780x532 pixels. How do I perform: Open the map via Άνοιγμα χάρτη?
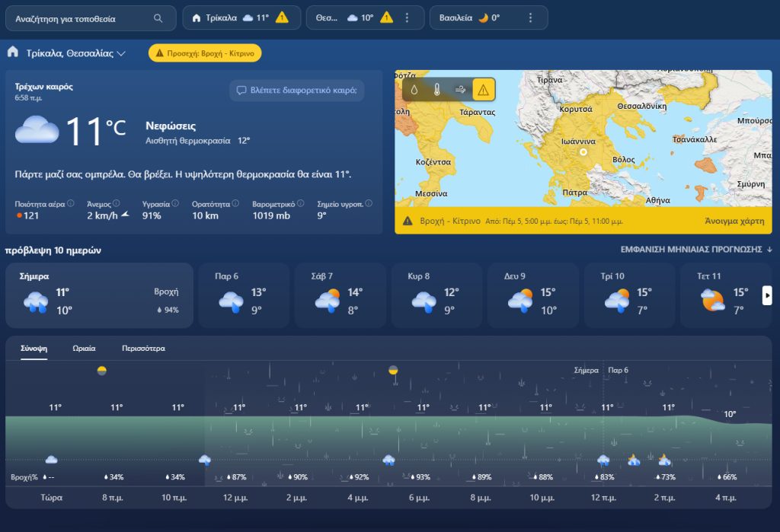735,221
